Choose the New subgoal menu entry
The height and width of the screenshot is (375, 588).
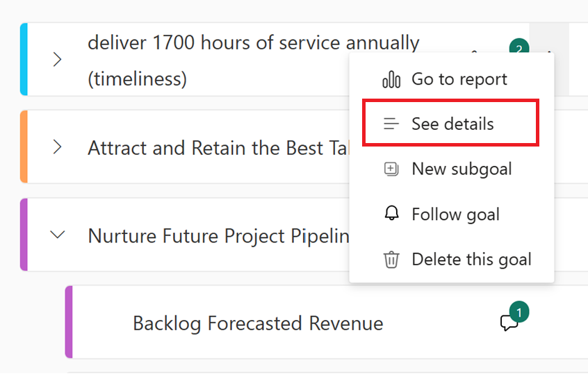pos(462,169)
